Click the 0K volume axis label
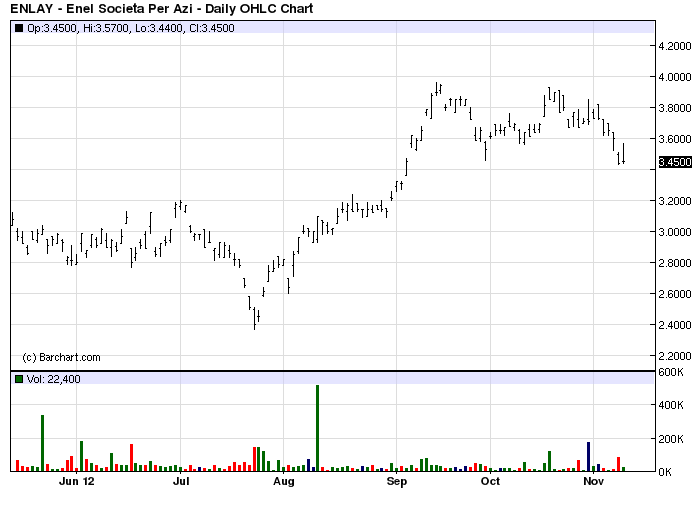The height and width of the screenshot is (512, 700). point(665,472)
